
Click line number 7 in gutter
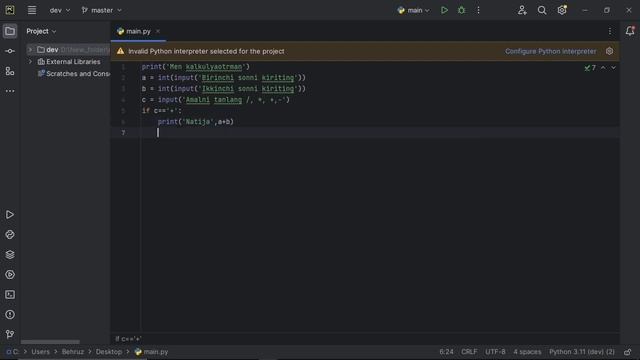pyautogui.click(x=123, y=133)
